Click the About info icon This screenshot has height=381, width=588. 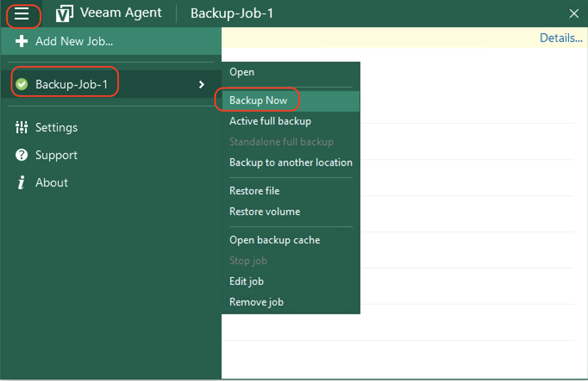tap(21, 182)
